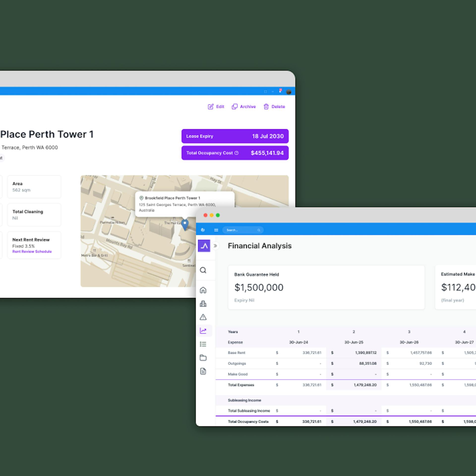Click the 30-Jun-24 column header
476x476 pixels.
click(298, 342)
